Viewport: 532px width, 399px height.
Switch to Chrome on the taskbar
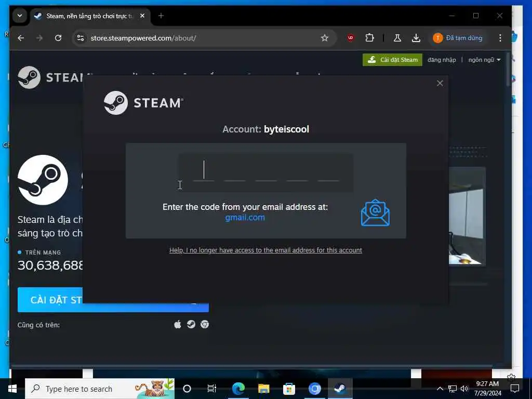pyautogui.click(x=314, y=389)
